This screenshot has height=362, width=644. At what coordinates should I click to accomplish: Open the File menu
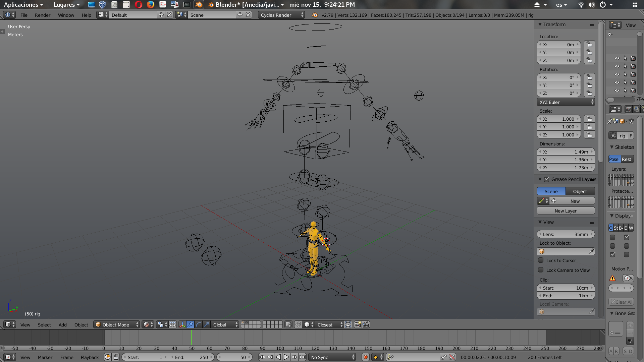(x=24, y=15)
